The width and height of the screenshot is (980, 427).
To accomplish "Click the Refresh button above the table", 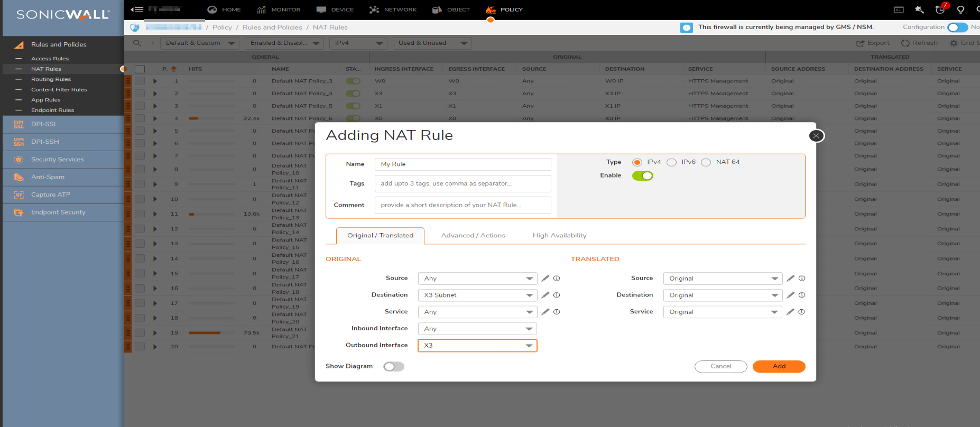I will (x=919, y=43).
